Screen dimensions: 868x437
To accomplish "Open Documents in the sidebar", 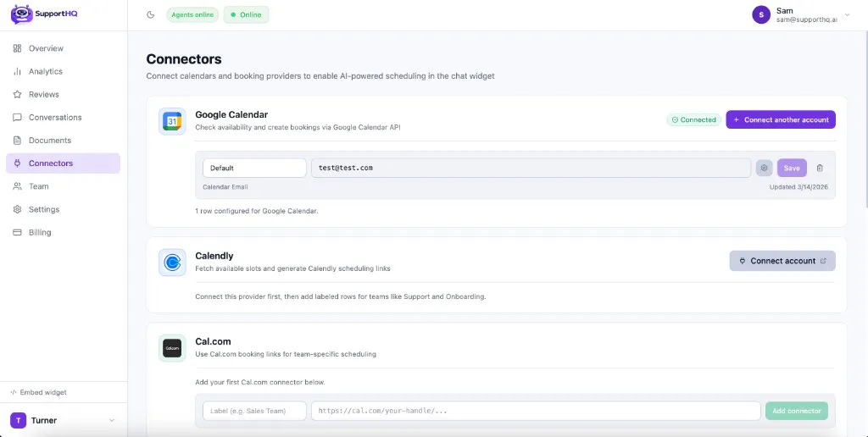I will (x=63, y=140).
